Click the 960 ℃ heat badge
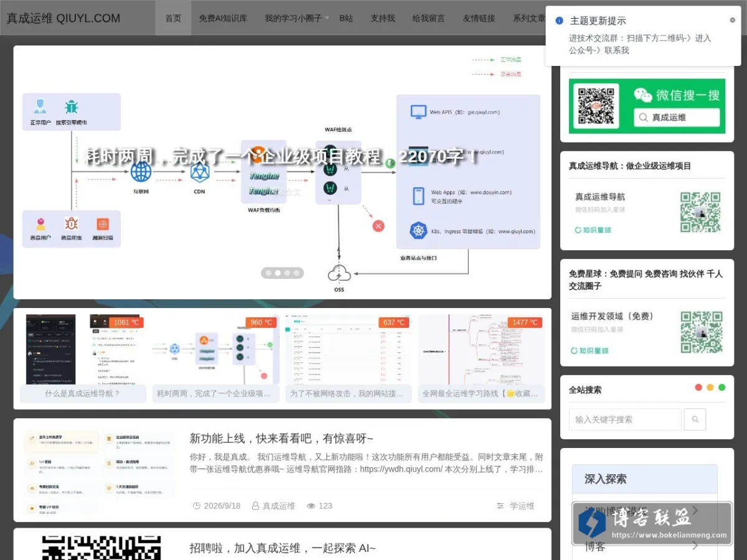 pyautogui.click(x=261, y=322)
